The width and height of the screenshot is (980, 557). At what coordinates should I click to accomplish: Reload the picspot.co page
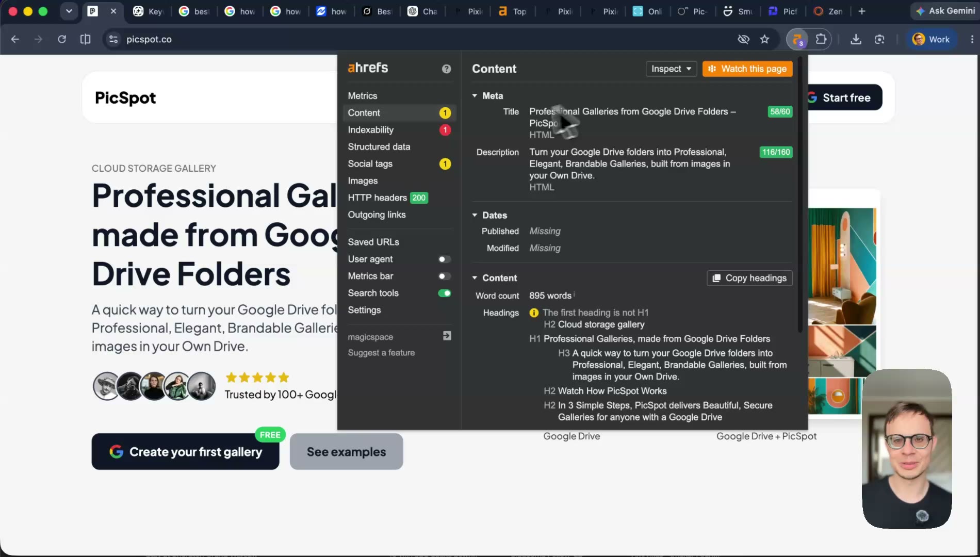coord(62,39)
